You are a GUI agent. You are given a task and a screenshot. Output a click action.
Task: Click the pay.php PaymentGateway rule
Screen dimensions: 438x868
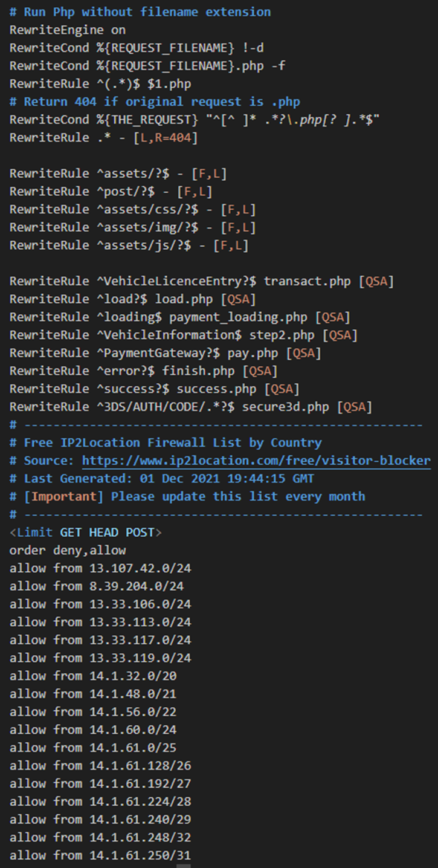[x=166, y=353]
